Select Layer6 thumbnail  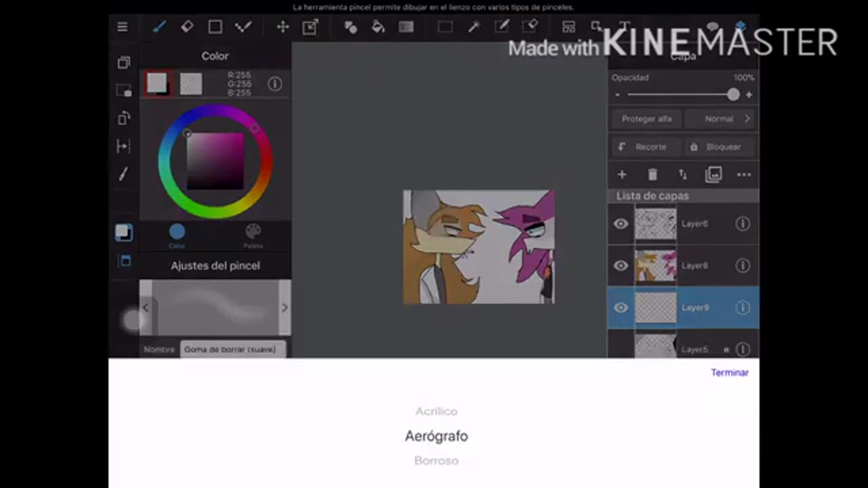(656, 224)
